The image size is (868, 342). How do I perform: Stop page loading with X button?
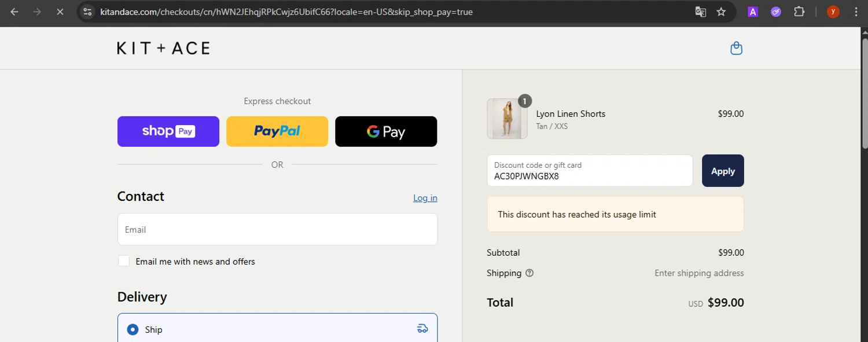coord(60,12)
